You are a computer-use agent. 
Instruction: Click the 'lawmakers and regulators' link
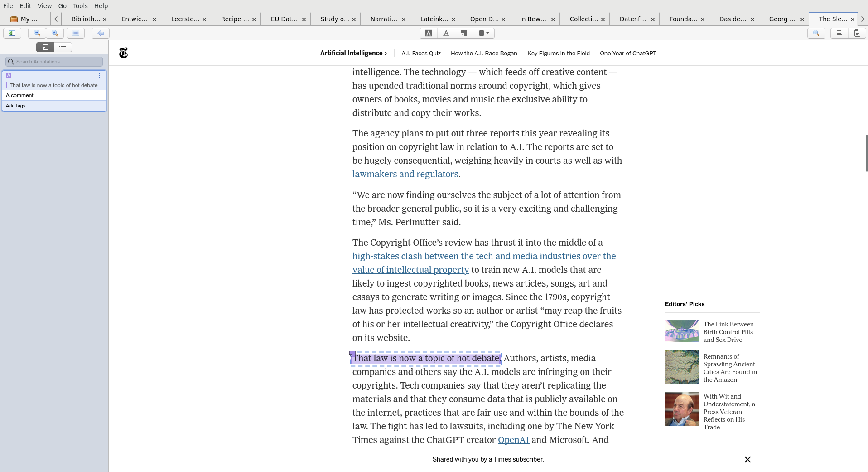coord(405,174)
